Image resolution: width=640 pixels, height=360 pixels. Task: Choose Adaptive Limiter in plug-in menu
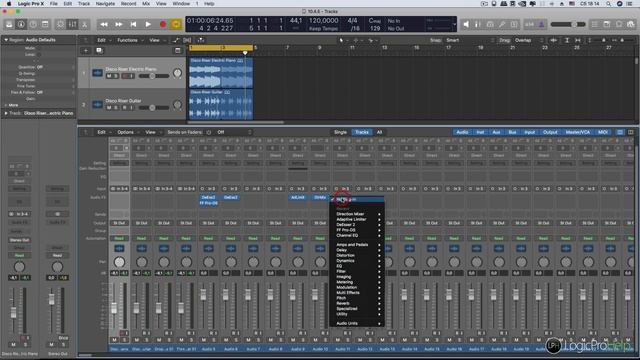tap(356, 219)
